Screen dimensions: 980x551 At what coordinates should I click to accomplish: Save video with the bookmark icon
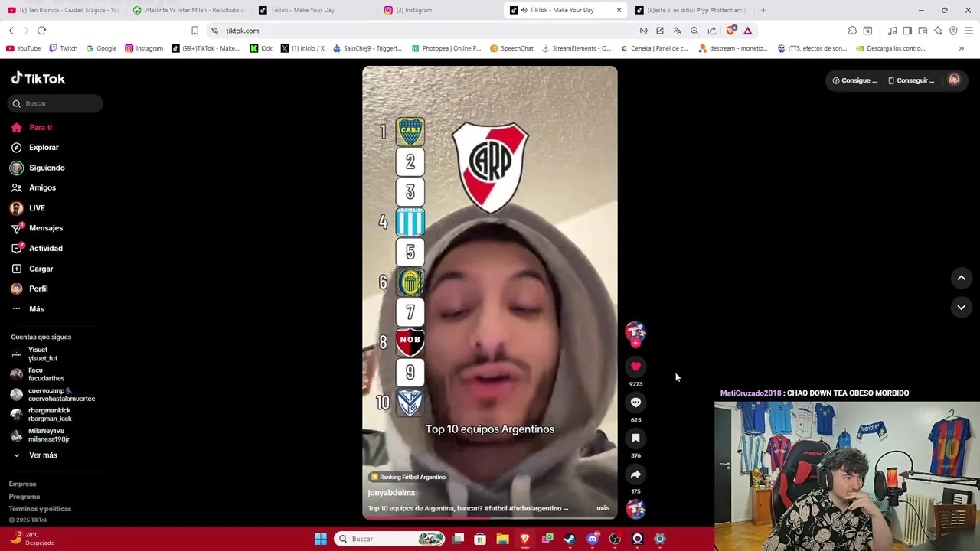635,439
